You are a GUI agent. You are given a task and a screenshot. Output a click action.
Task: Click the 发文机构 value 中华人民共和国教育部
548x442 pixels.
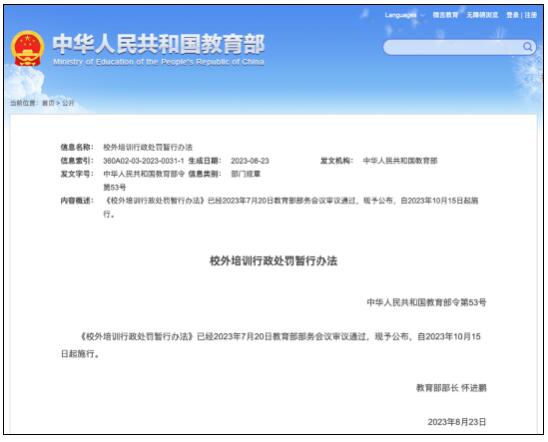pyautogui.click(x=400, y=161)
